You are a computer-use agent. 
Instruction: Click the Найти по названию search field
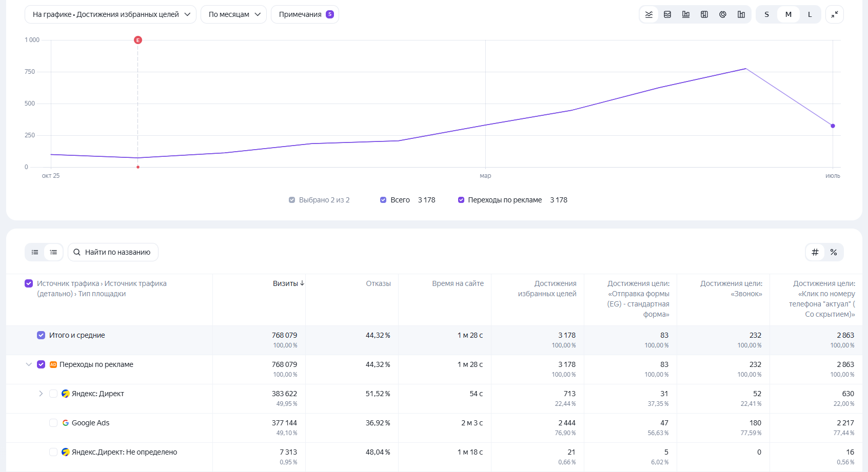click(113, 252)
